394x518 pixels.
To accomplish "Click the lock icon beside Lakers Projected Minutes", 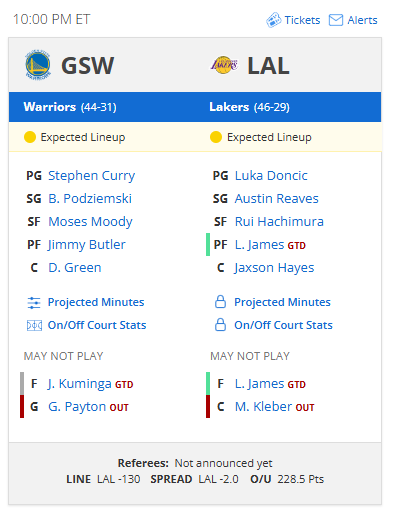I will 220,302.
